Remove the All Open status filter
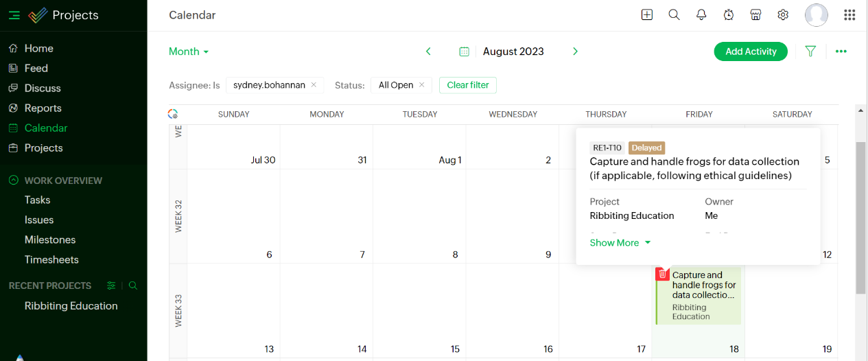The image size is (868, 361). pos(422,85)
